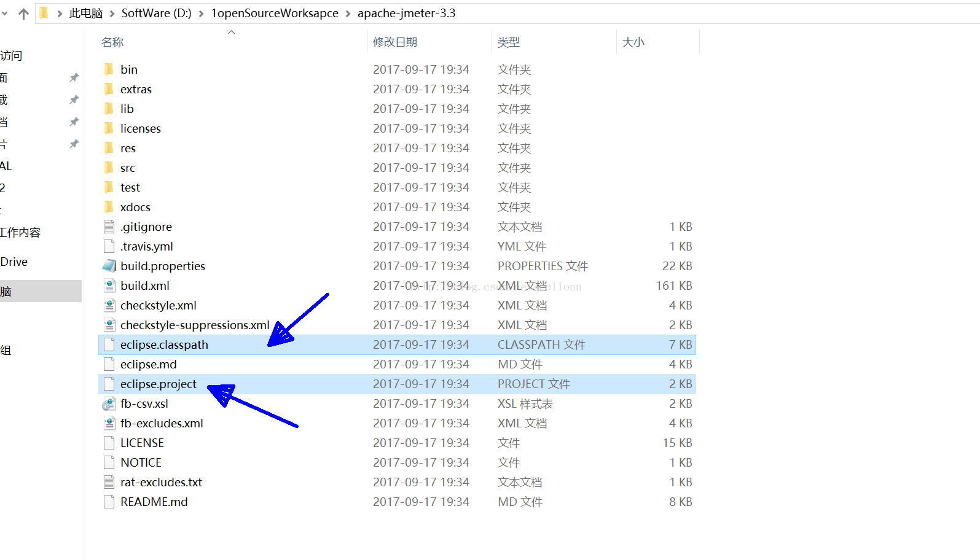The height and width of the screenshot is (560, 980).
Task: Click 161 KB size cell
Action: (x=674, y=286)
